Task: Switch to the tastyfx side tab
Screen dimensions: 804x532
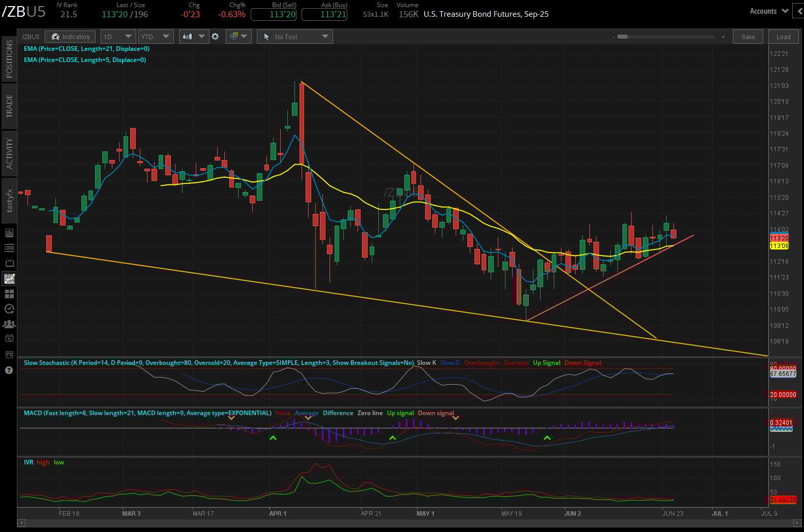Action: pyautogui.click(x=9, y=200)
